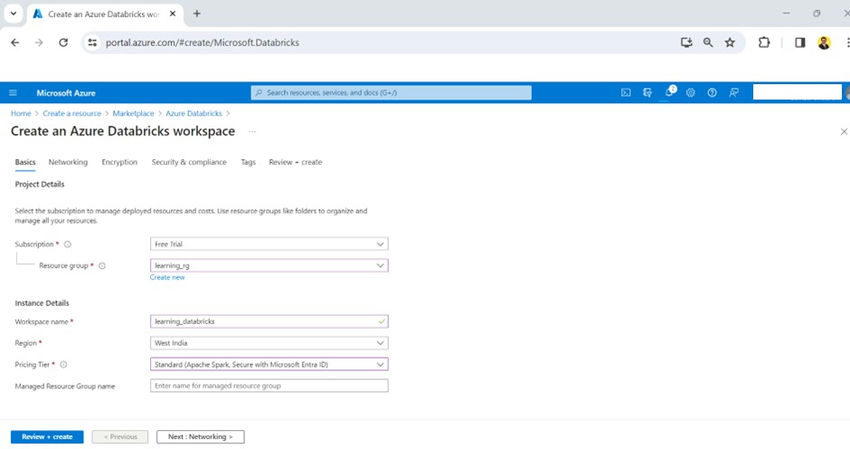
Task: Open the Pricing Tier dropdown
Action: pyautogui.click(x=269, y=364)
